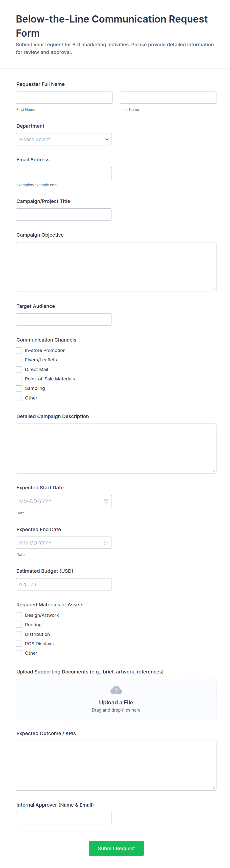Image resolution: width=230 pixels, height=868 pixels.
Task: Tick the Printing checkbox
Action: 19,624
